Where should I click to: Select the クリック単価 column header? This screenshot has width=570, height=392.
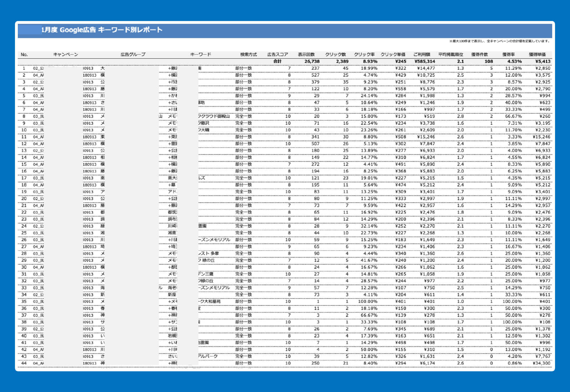[393, 55]
